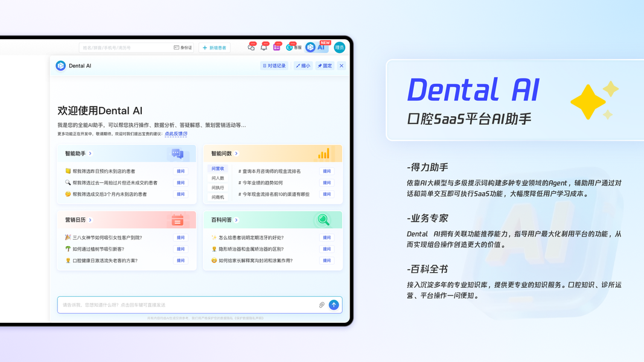The height and width of the screenshot is (362, 644).
Task: Open the purple task list icon
Action: point(277,48)
